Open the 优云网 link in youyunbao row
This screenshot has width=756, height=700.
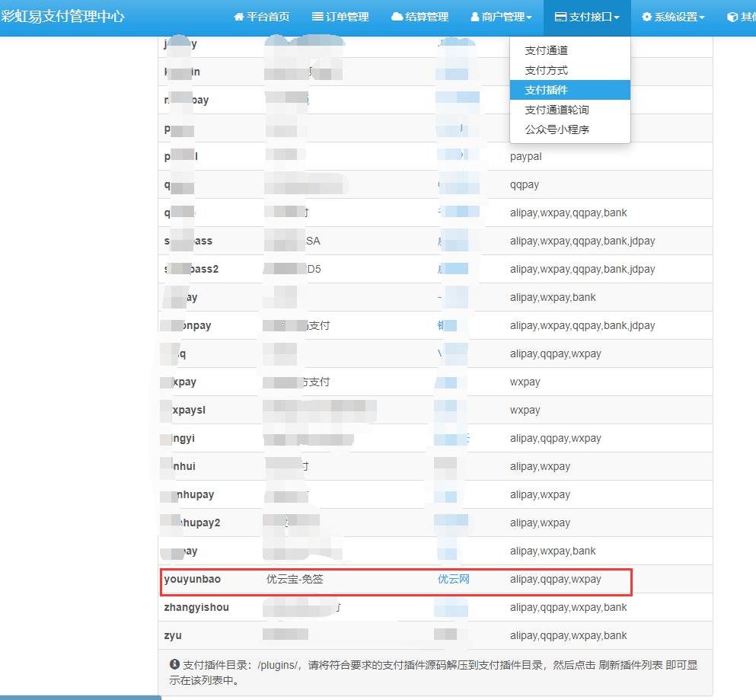click(x=453, y=579)
